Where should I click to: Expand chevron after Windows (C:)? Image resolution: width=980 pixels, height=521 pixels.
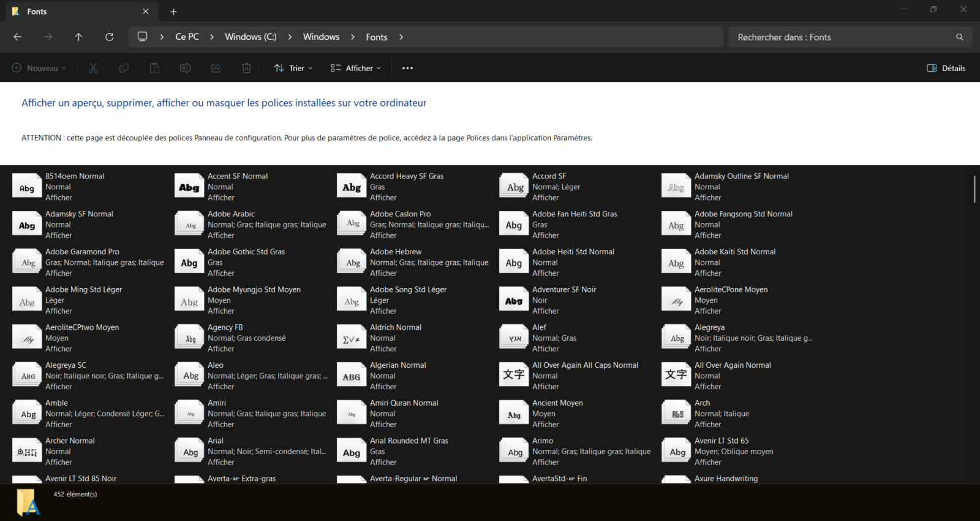[290, 37]
